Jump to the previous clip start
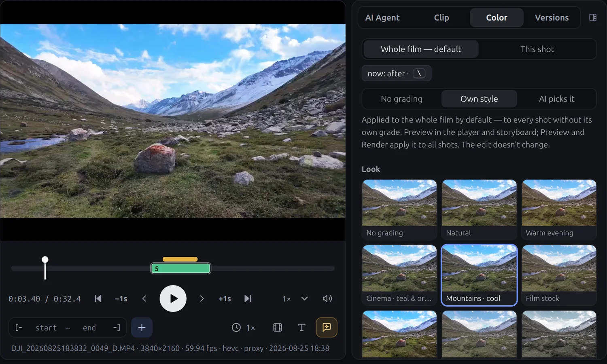Screen dimensions: 607x364 coord(98,298)
